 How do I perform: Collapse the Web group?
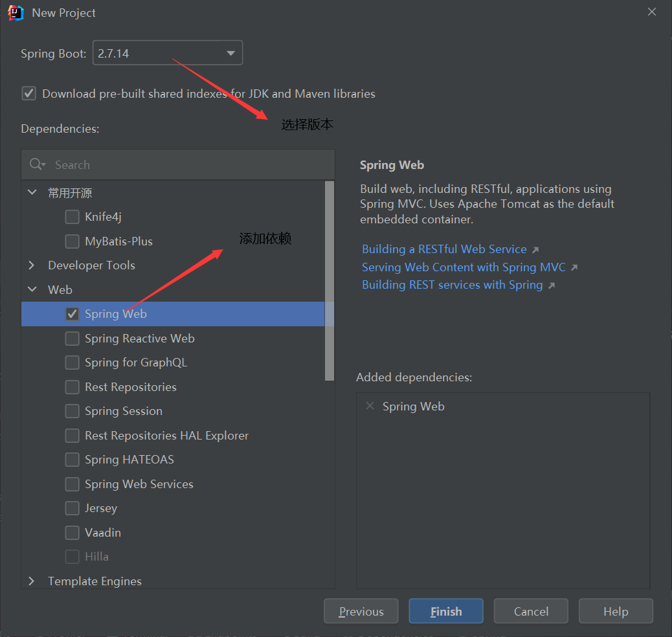point(32,289)
